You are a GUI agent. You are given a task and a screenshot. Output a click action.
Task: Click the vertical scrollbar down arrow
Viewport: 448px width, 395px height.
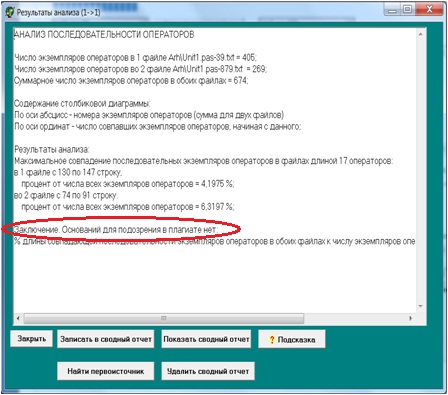420,306
